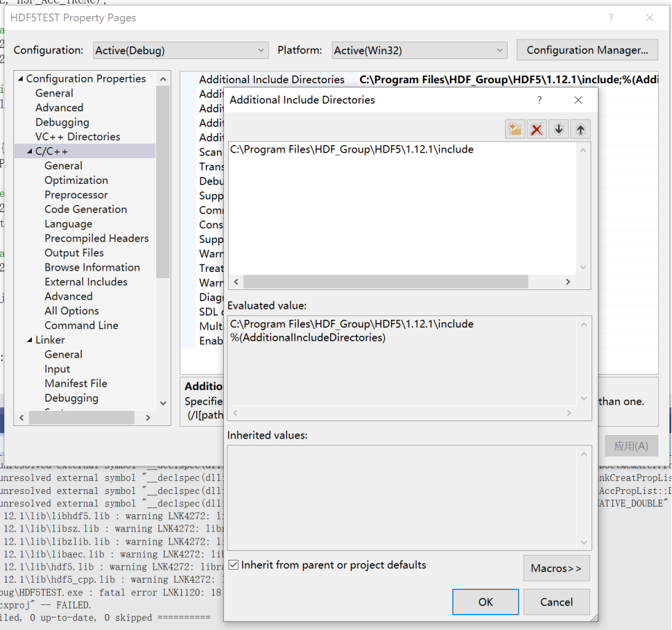The height and width of the screenshot is (630, 672).
Task: Click the edit list horizontal scrollbar right arrow
Action: tap(568, 282)
